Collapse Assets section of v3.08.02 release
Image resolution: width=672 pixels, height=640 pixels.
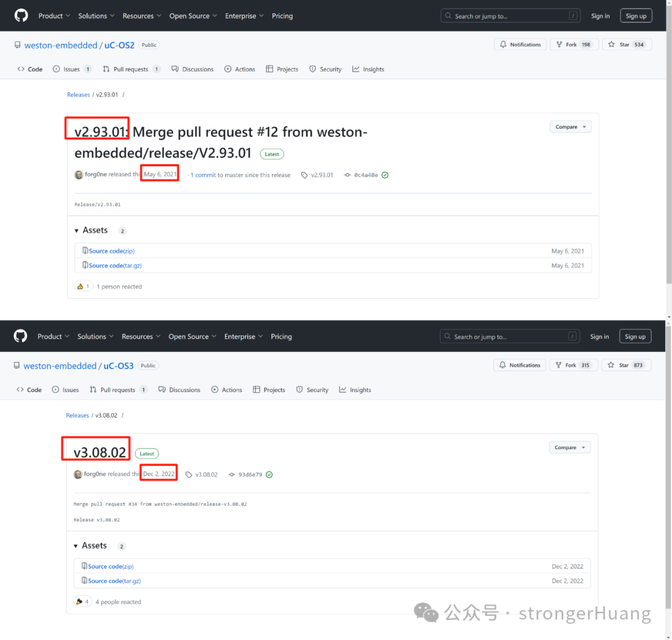pos(90,545)
